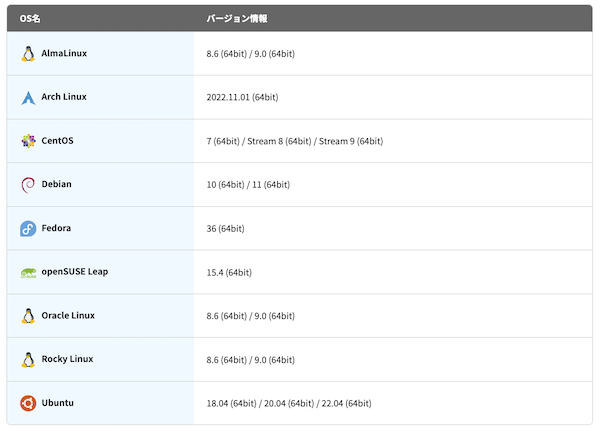The image size is (600, 431).
Task: Click the バージョン情報 column header
Action: click(237, 18)
